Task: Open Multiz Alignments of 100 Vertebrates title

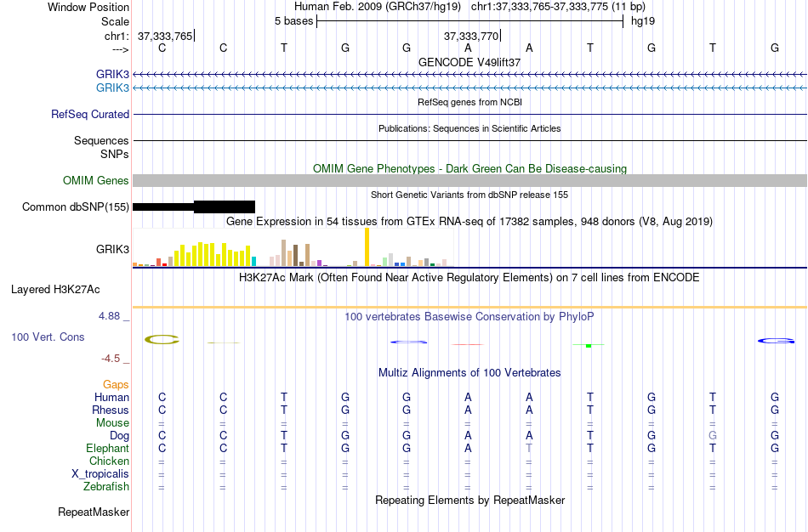Action: 469,373
